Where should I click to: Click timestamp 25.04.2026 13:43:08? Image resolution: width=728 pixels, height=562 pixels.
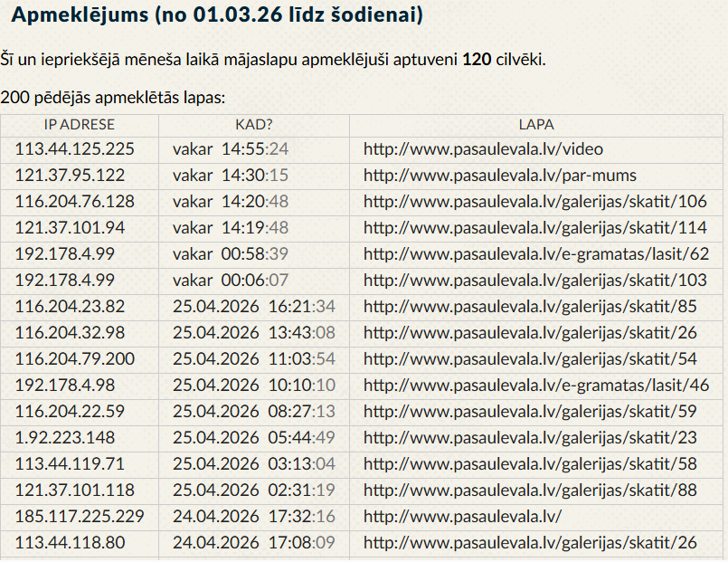point(254,332)
